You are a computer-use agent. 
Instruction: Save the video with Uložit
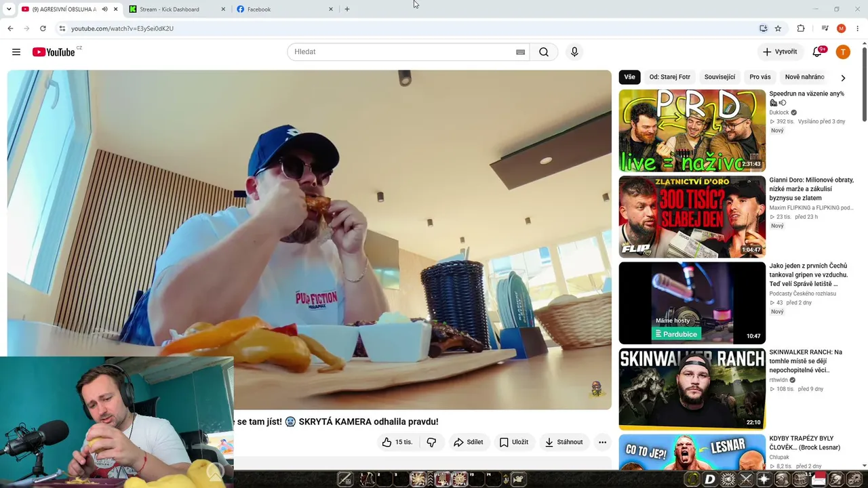tap(513, 442)
